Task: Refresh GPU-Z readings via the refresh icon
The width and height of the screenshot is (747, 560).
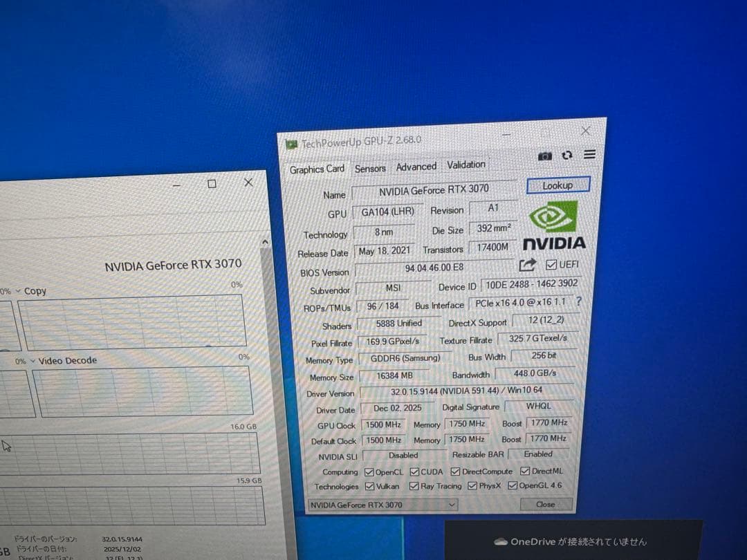Action: [x=566, y=156]
